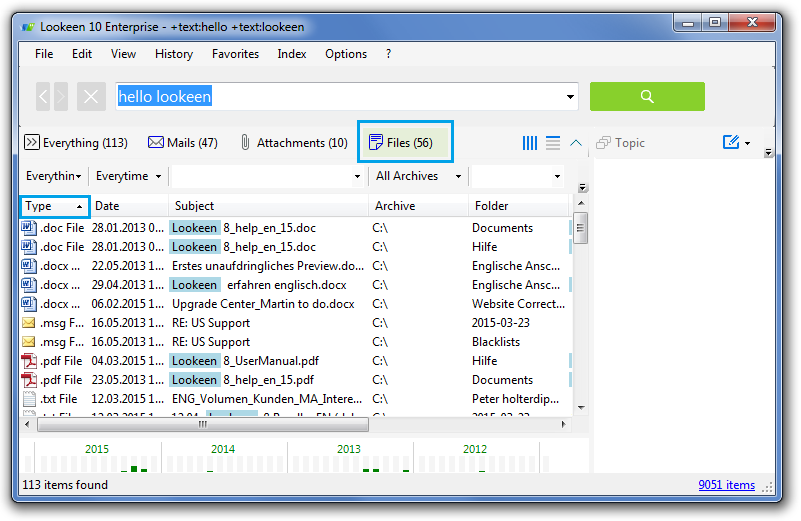Expand the preview pane options arrow
Viewport: 801px width, 521px height.
[x=768, y=153]
